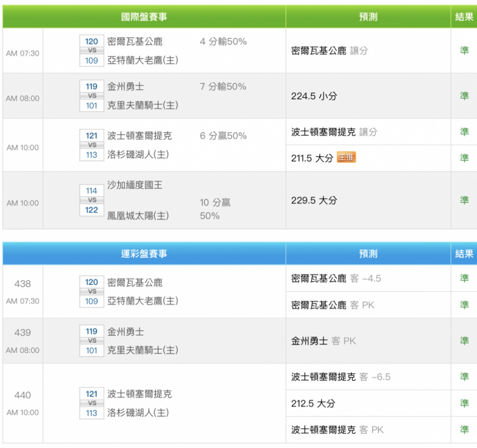477x448 pixels.
Task: Click the team name 鳳凰城太陽(主)
Action: (138, 216)
